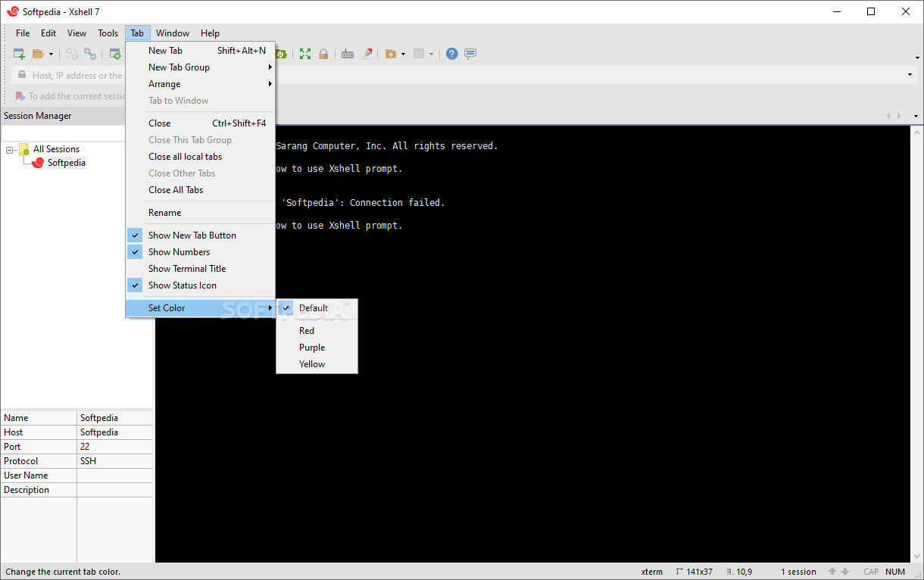Screen dimensions: 924x580
Task: Click the cursor position icon in status bar
Action: (730, 572)
